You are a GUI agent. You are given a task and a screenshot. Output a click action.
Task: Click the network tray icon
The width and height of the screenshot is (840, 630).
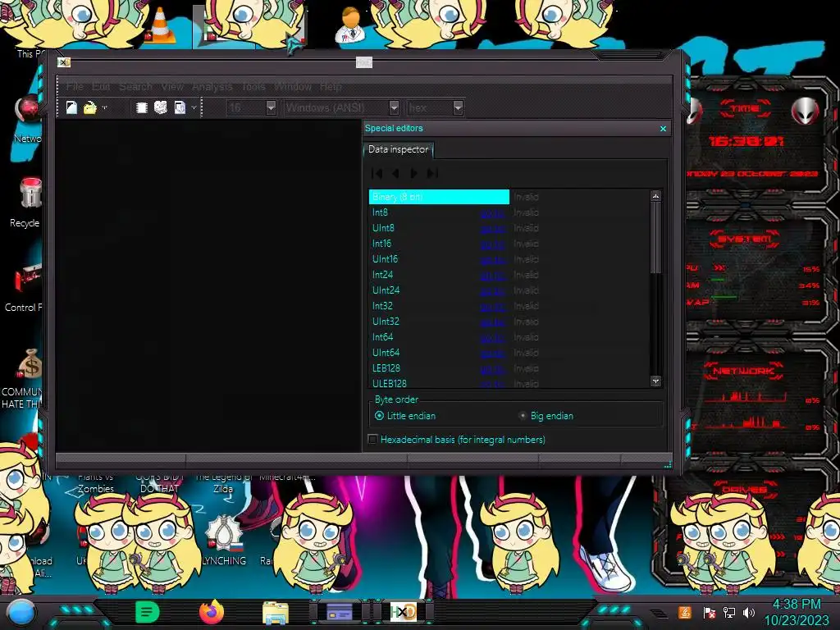pyautogui.click(x=729, y=612)
